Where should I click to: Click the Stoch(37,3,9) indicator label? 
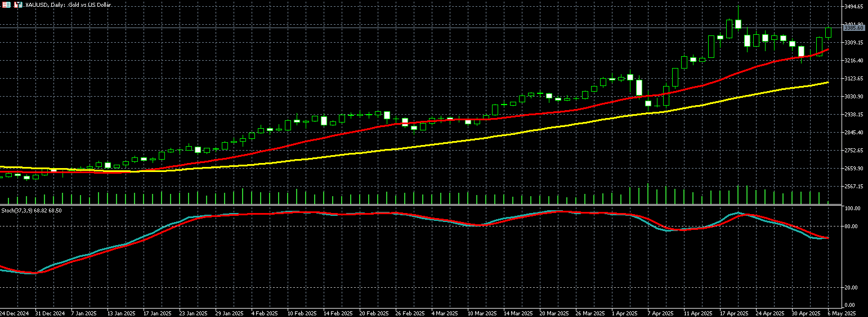click(x=32, y=210)
